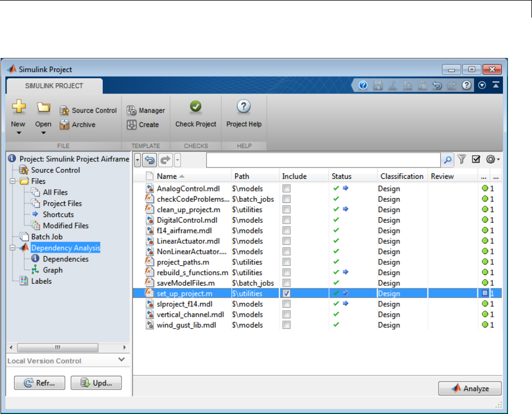Click the gray help question icon
532x414 pixels.
(466, 85)
